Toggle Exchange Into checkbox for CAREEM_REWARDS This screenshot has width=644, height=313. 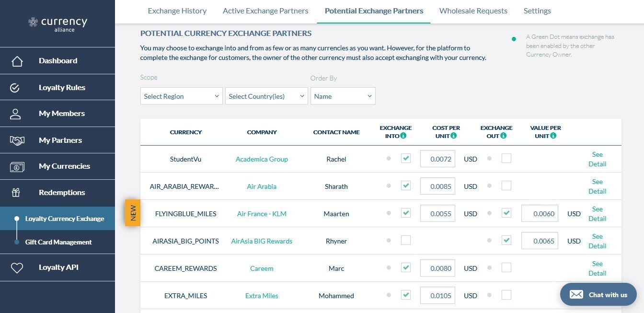(x=406, y=267)
